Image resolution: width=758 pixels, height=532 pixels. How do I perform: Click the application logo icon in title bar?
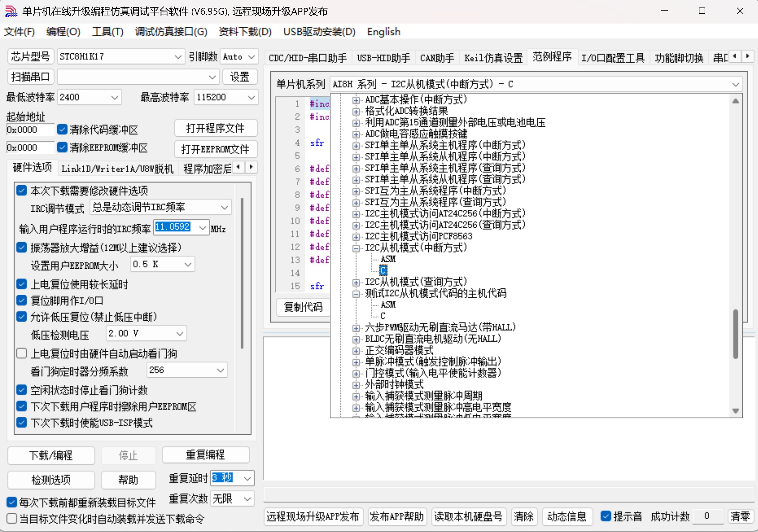click(x=11, y=11)
